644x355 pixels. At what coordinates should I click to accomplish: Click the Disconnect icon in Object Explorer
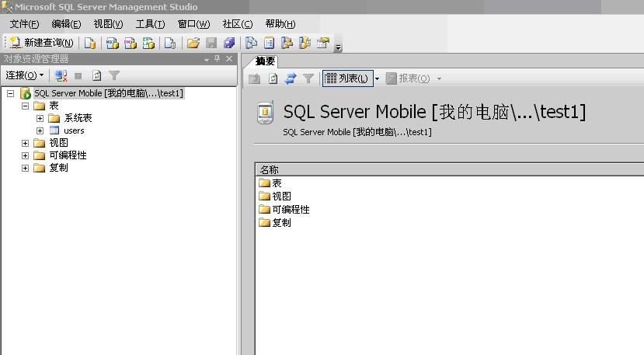(61, 75)
